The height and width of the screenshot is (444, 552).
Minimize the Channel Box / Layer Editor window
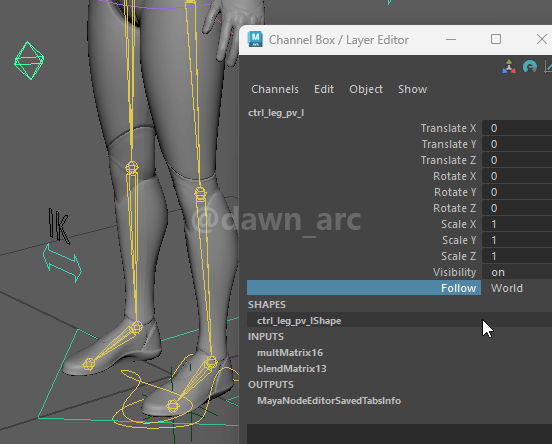pyautogui.click(x=451, y=39)
